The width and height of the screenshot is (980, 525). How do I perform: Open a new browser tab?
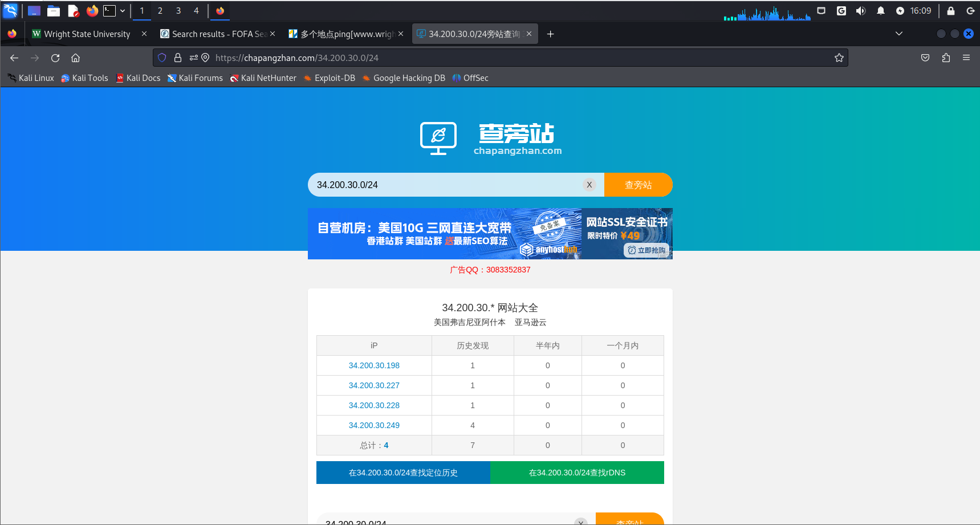point(550,34)
